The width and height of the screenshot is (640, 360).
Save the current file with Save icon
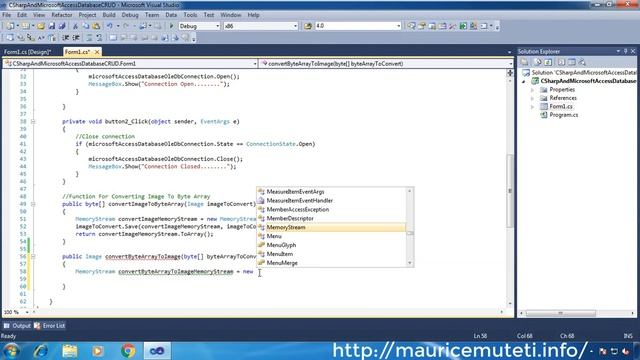51,26
